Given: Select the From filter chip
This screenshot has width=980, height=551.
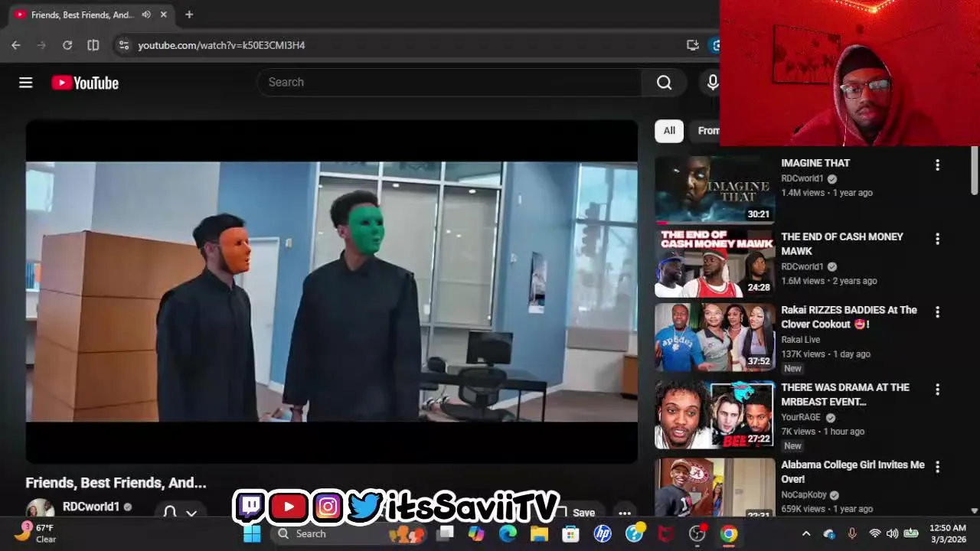Looking at the screenshot, I should click(705, 131).
